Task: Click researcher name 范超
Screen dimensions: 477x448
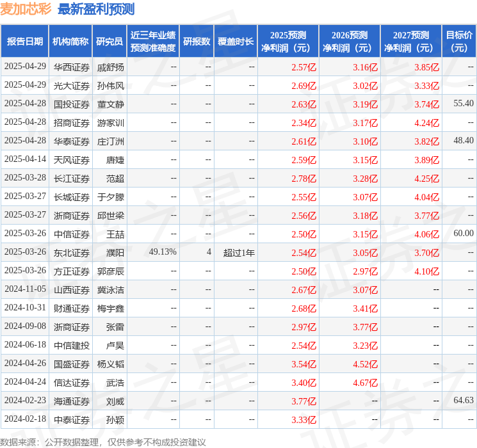Action: tap(115, 179)
